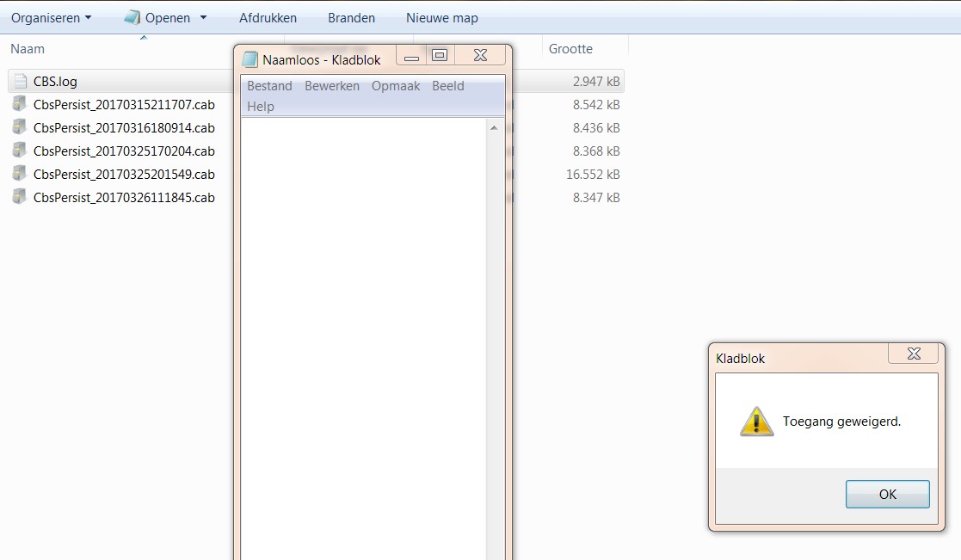The image size is (961, 560).
Task: Click the yellow warning triangle icon
Action: click(756, 422)
